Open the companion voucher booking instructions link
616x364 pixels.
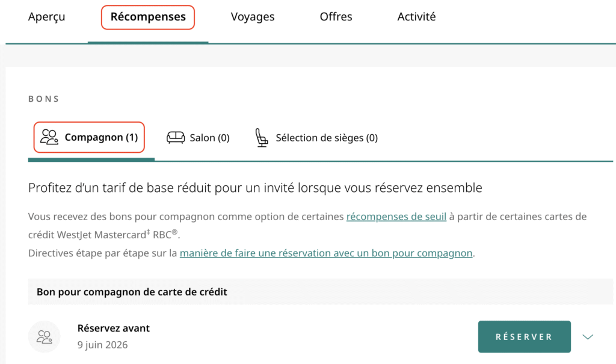326,253
